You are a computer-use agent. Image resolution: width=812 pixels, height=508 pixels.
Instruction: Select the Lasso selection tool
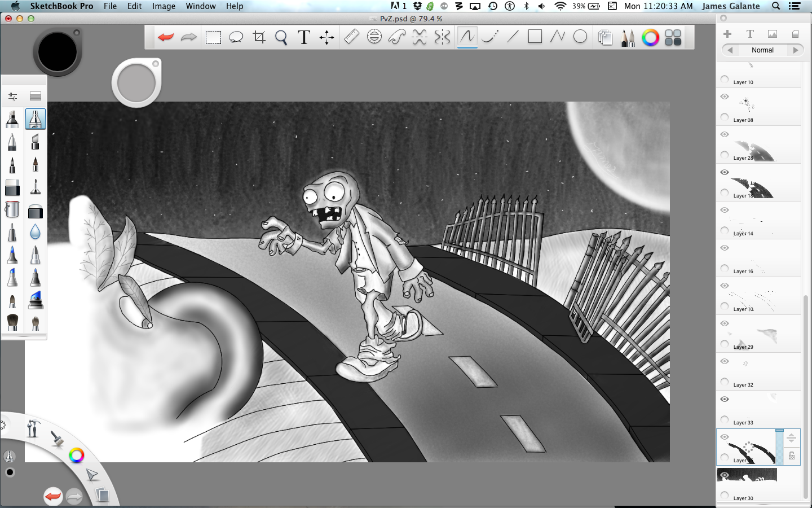(236, 38)
